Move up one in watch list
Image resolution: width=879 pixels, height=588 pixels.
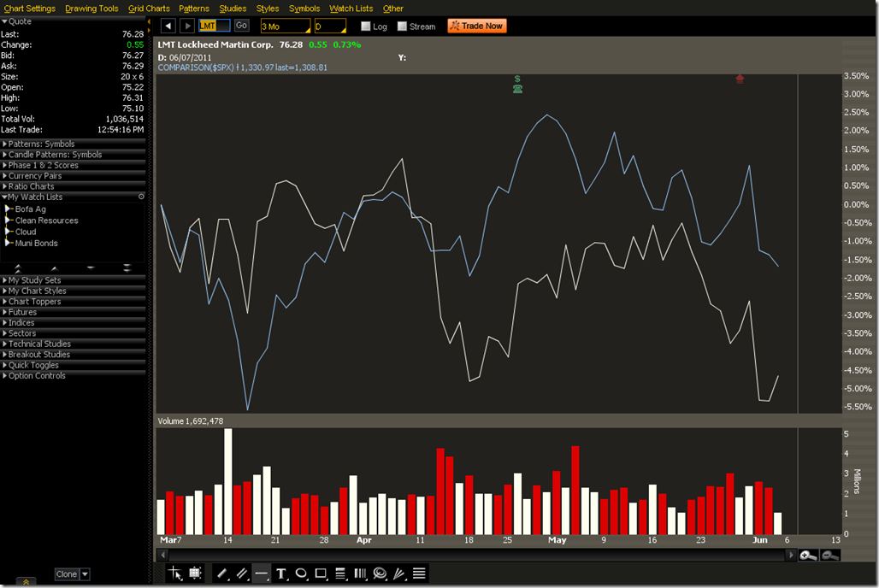[54, 268]
